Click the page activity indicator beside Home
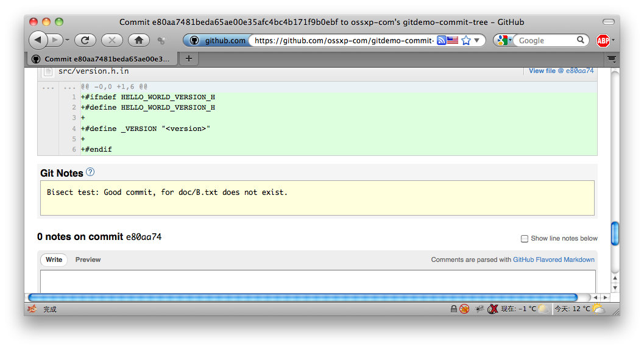 point(161,40)
